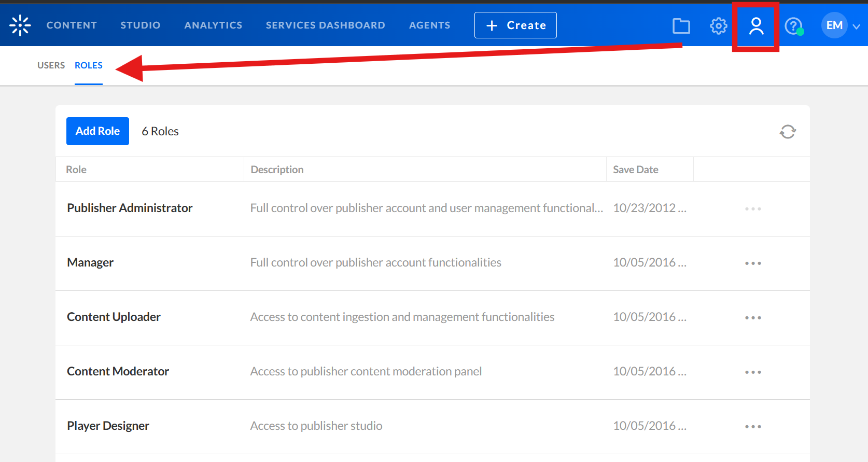
Task: Refresh the roles list
Action: pos(788,132)
